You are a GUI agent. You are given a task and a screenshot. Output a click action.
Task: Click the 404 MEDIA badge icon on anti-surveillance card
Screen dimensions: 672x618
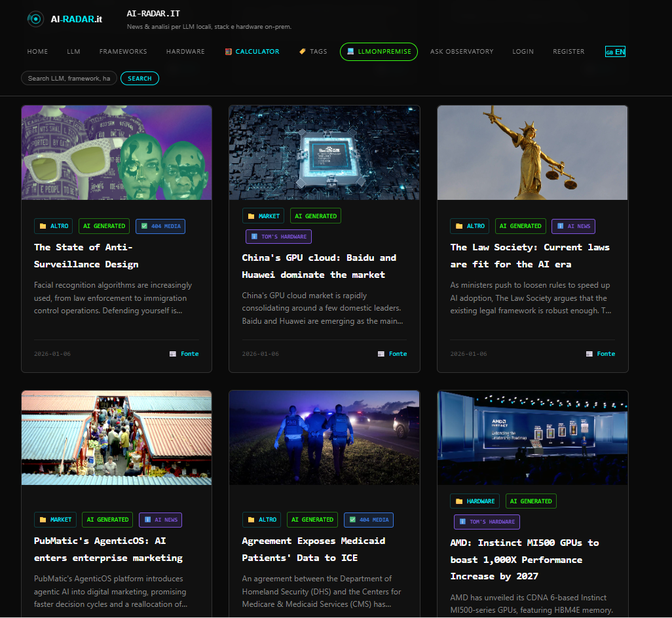(x=145, y=226)
